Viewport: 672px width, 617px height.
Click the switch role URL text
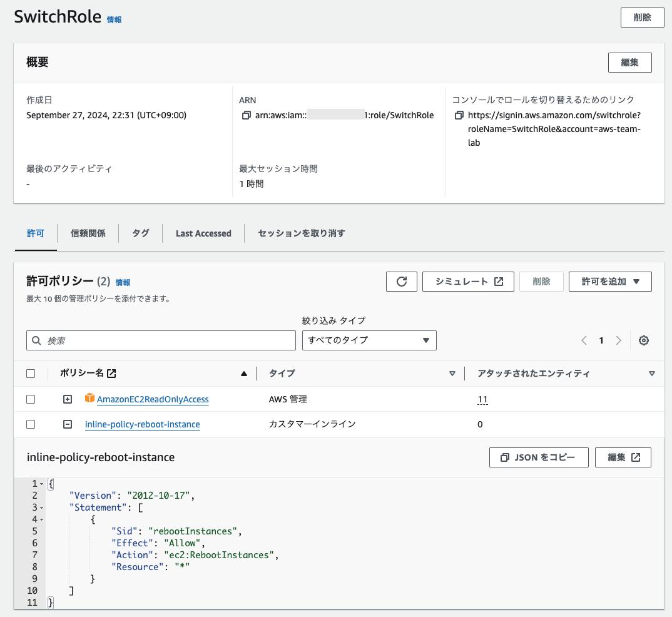tap(554, 129)
